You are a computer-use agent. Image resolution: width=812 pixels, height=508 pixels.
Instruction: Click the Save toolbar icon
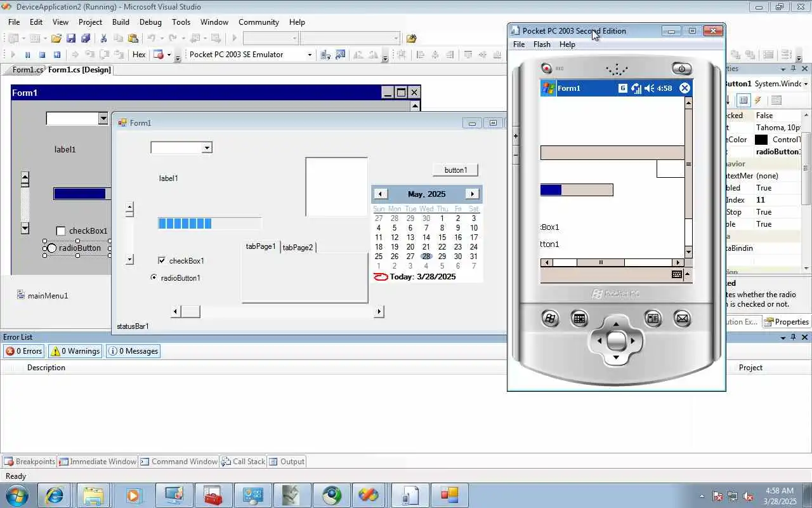coord(71,38)
